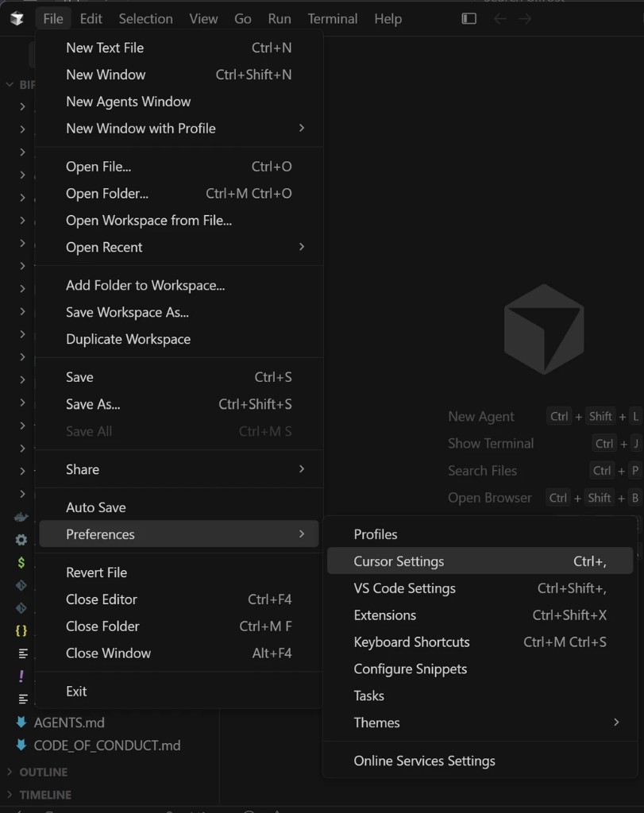Choose Open File... entry
Screen dimensions: 644x813
pyautogui.click(x=179, y=167)
